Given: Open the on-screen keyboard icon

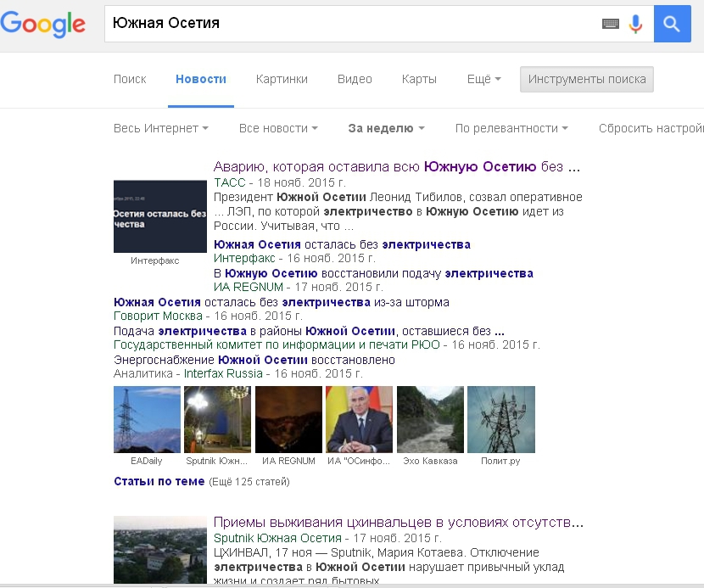Looking at the screenshot, I should [611, 24].
